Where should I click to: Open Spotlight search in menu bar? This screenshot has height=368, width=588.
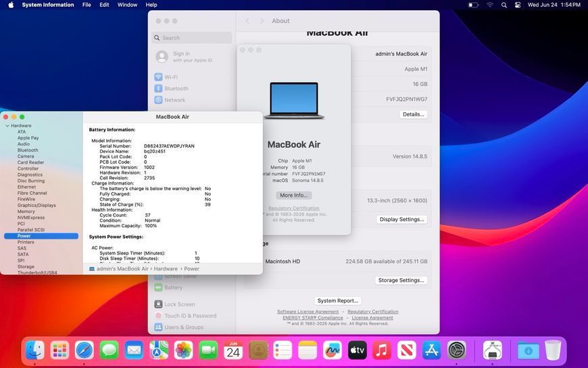pos(504,5)
